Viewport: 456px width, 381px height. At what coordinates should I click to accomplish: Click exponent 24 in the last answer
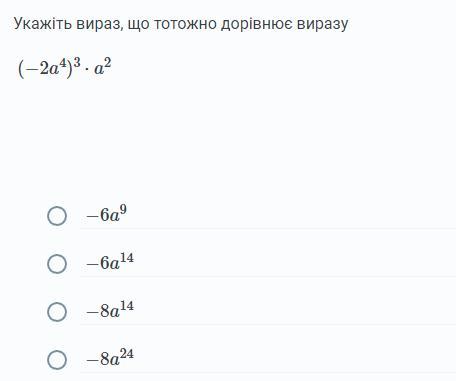127,354
